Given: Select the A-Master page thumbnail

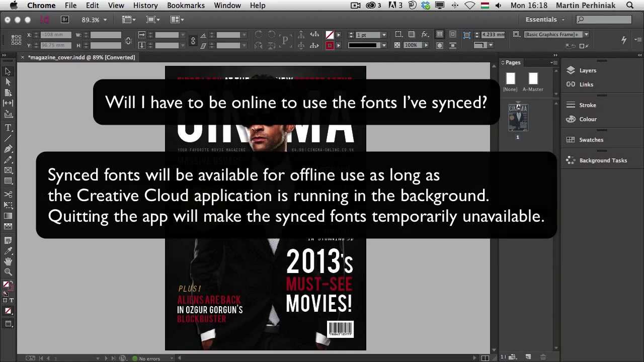Looking at the screenshot, I should (x=533, y=79).
